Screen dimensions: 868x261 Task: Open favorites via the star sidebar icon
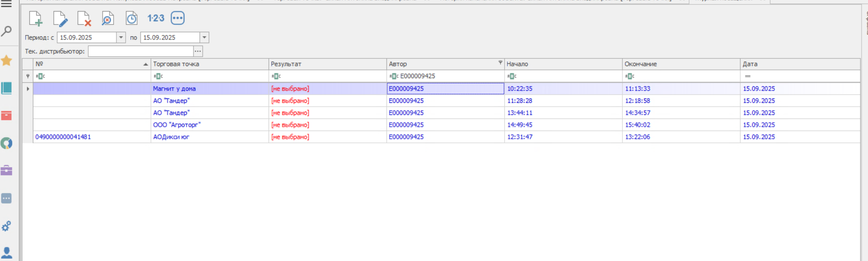click(6, 60)
